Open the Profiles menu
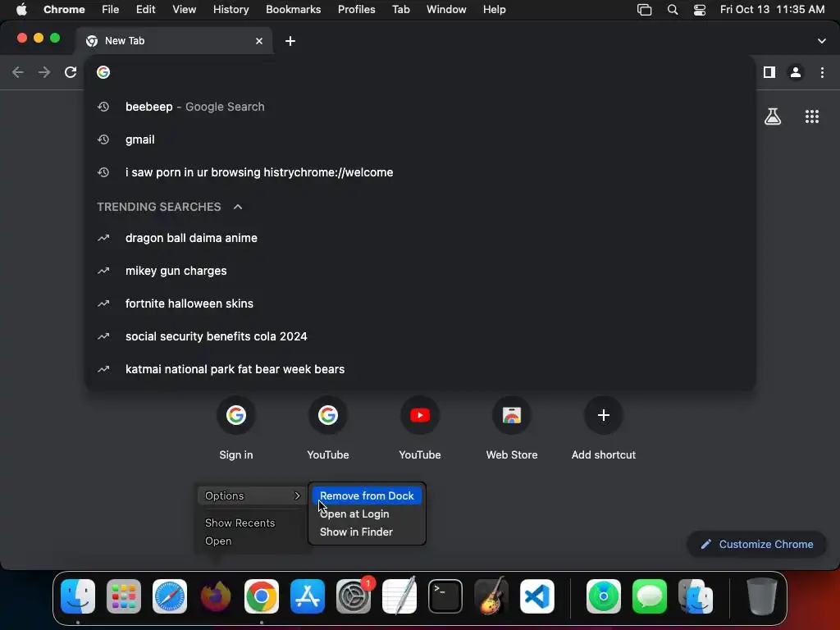Image resolution: width=840 pixels, height=630 pixels. pos(356,10)
